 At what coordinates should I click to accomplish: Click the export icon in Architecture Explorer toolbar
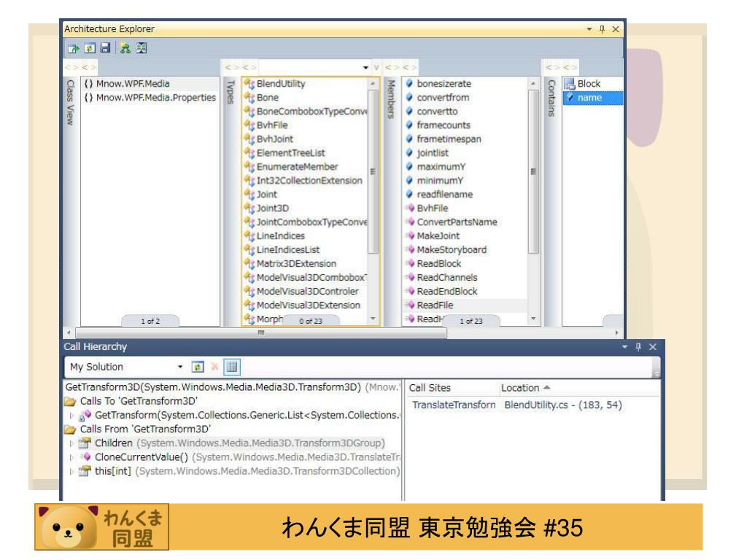(x=74, y=48)
